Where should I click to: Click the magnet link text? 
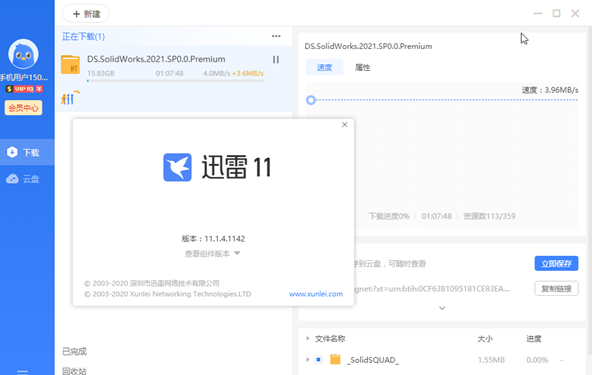(x=432, y=289)
